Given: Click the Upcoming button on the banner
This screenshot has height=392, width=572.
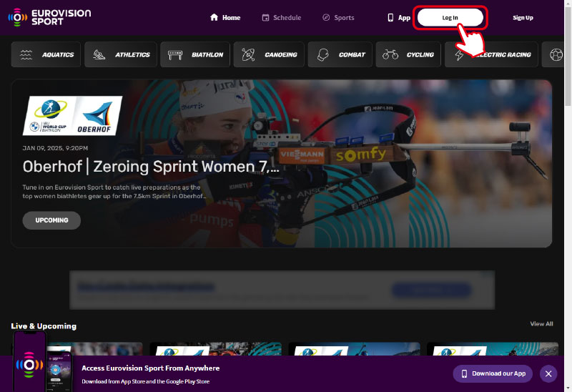Looking at the screenshot, I should pos(51,220).
